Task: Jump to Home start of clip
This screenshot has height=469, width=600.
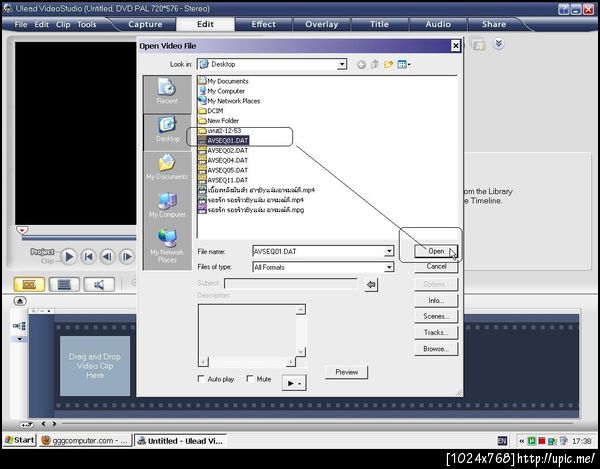Action: tap(88, 256)
